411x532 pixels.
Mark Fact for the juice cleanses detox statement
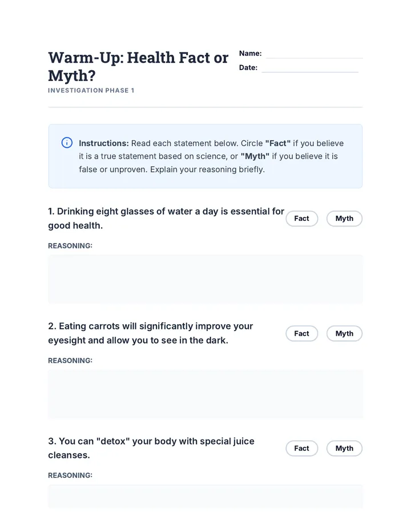[302, 448]
